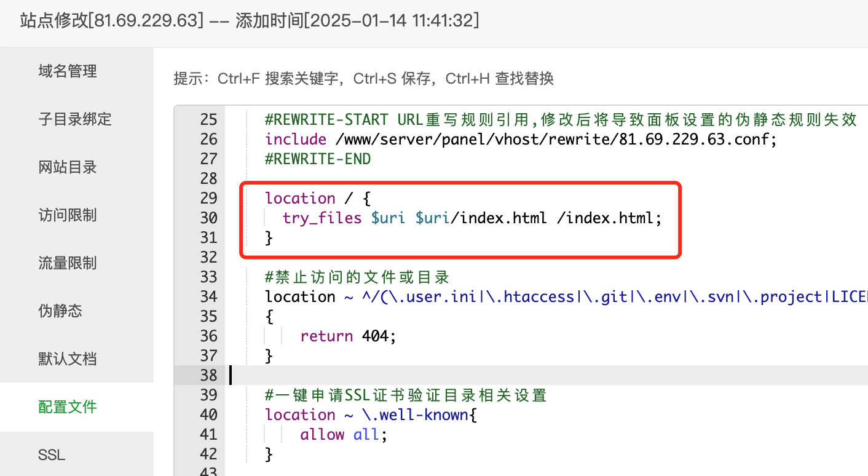Open the 流量限制 settings tab
This screenshot has height=476, width=868.
click(68, 263)
